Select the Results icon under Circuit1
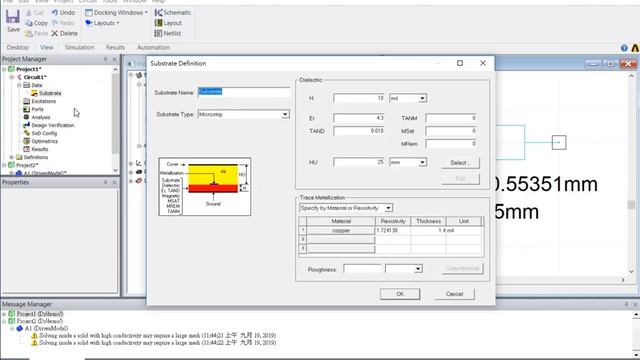The height and width of the screenshot is (360, 640). click(x=27, y=149)
